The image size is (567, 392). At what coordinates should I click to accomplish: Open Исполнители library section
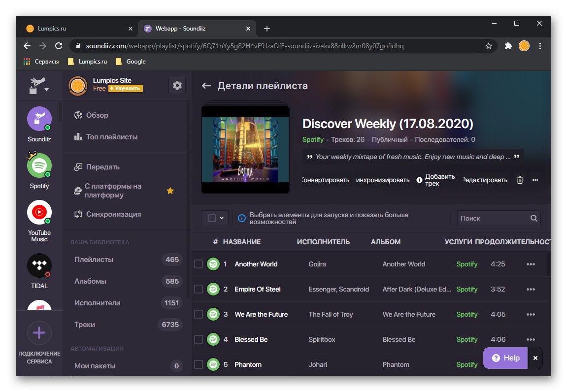127,303
